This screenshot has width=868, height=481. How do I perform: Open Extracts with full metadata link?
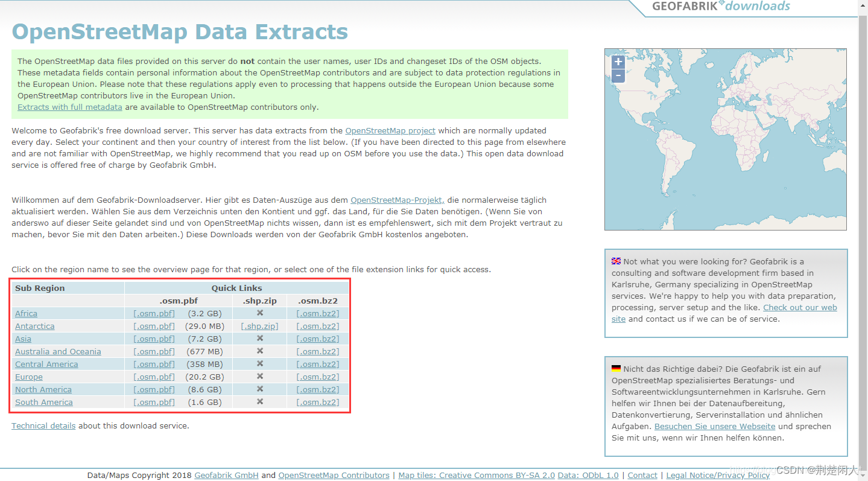click(x=70, y=107)
